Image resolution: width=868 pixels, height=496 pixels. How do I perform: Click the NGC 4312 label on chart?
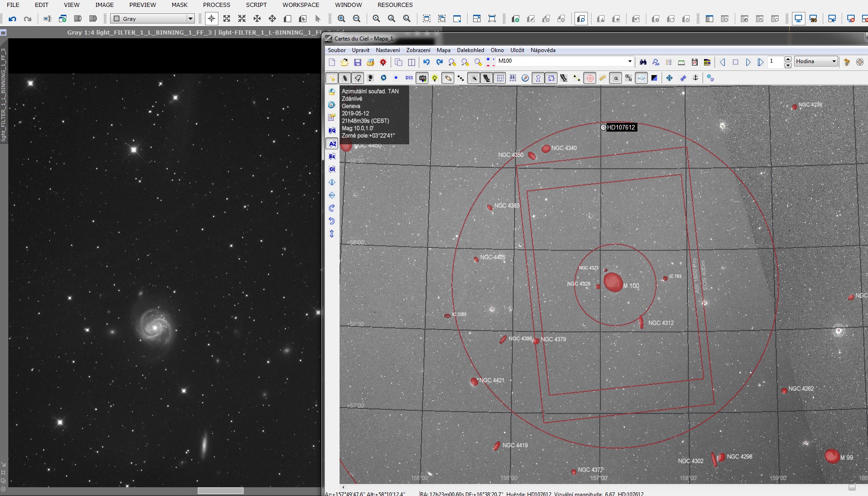point(661,323)
